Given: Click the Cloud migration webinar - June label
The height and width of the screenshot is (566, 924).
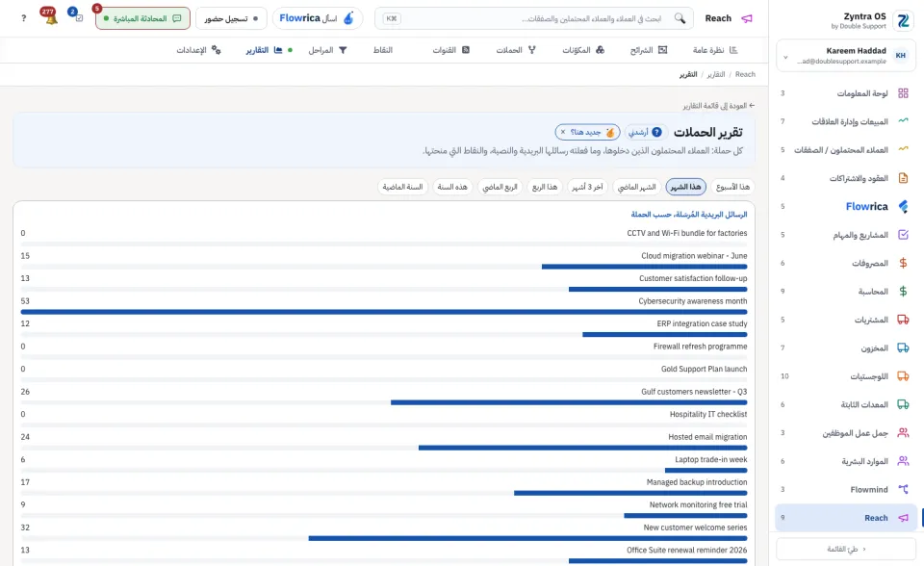Looking at the screenshot, I should pos(694,256).
